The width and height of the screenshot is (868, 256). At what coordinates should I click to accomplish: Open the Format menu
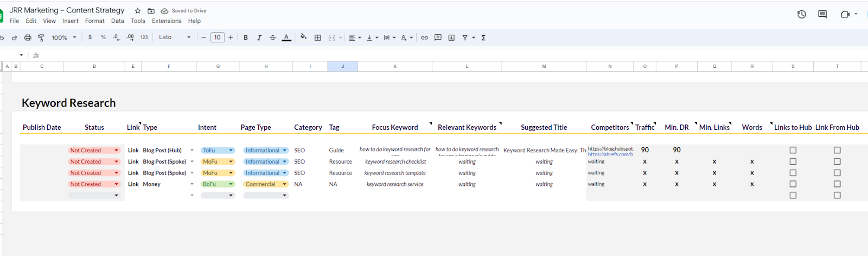[x=94, y=21]
